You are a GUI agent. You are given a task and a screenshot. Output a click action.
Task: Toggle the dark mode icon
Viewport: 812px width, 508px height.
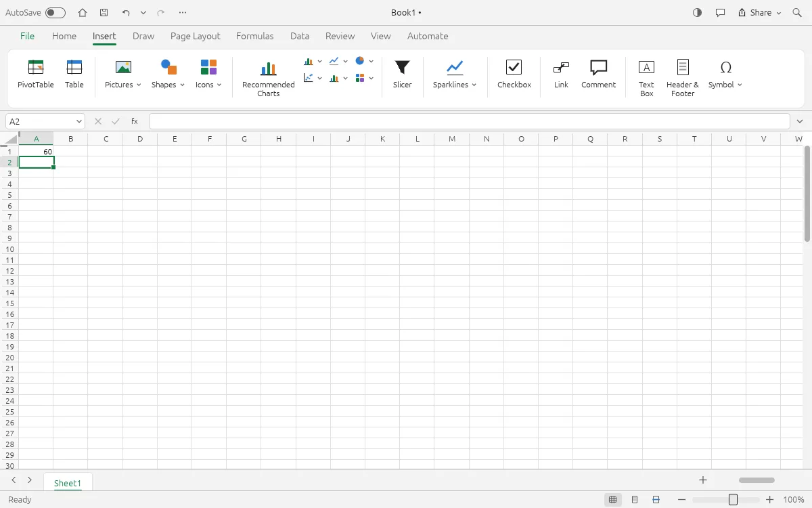tap(698, 13)
